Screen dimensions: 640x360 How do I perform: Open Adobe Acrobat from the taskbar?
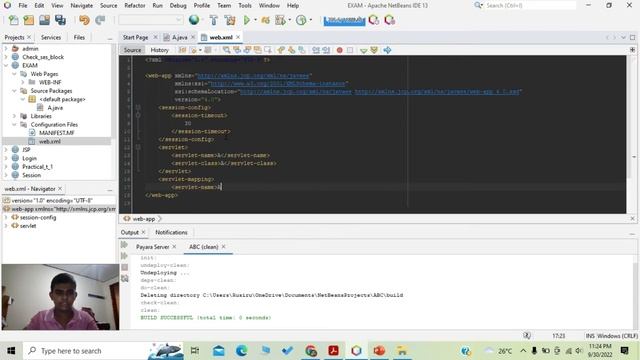(x=333, y=351)
